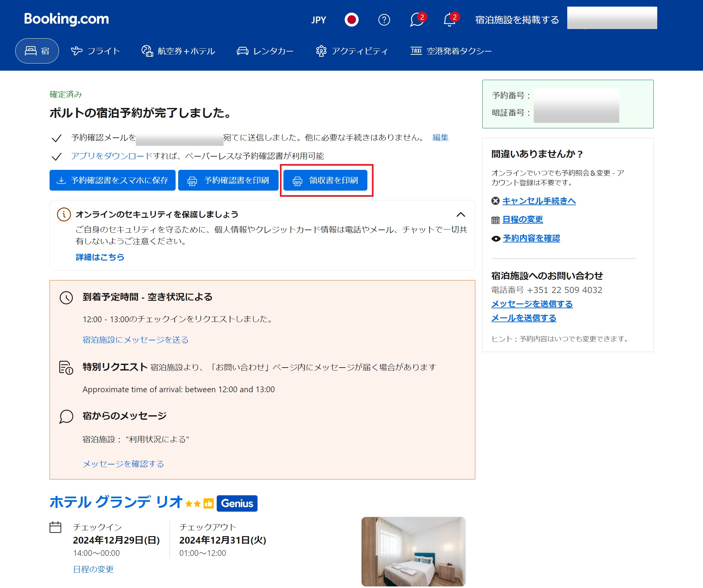Click キャンセル手続きへ link
703x588 pixels.
(539, 201)
